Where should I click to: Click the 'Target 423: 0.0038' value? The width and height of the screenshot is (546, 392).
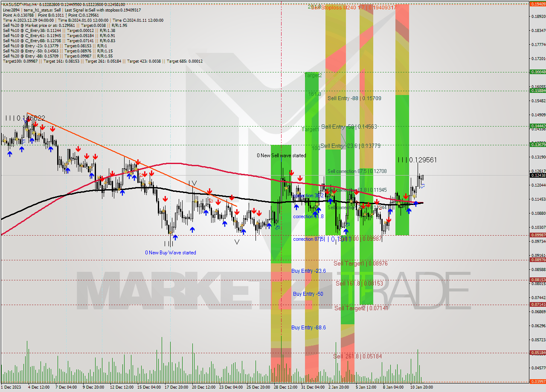pos(144,61)
